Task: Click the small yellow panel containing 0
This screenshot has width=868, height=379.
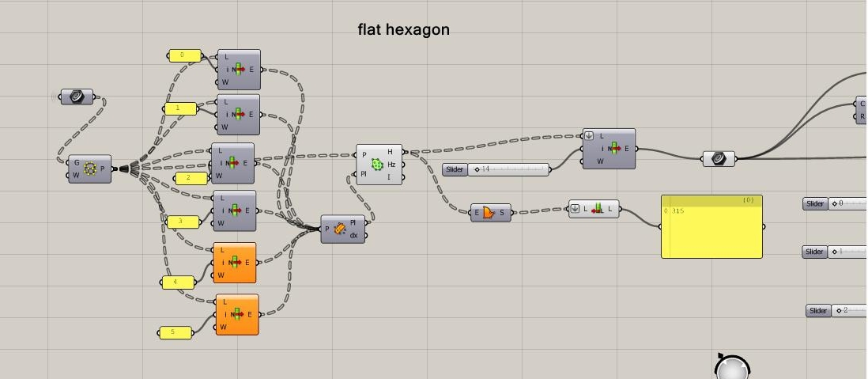Action: 184,55
